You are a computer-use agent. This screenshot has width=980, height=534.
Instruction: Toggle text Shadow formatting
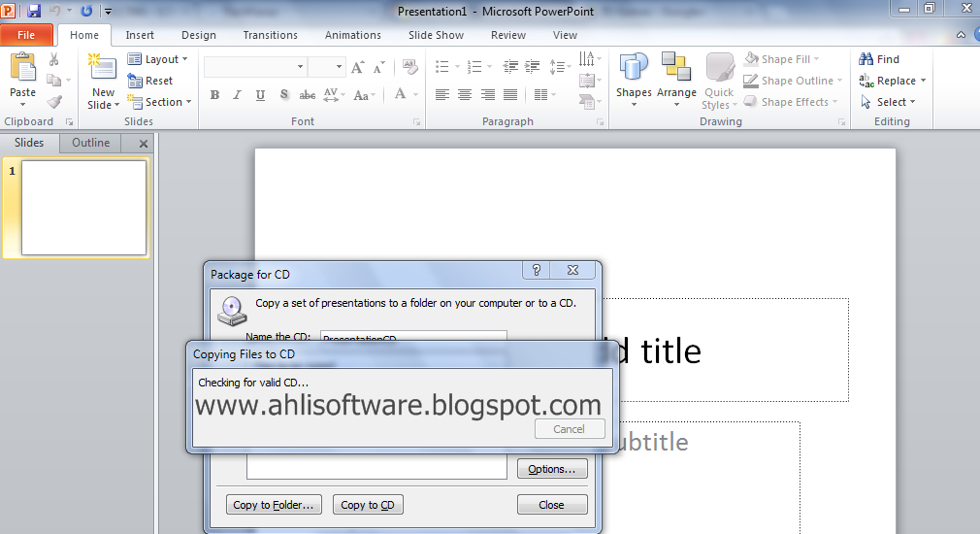pyautogui.click(x=283, y=95)
